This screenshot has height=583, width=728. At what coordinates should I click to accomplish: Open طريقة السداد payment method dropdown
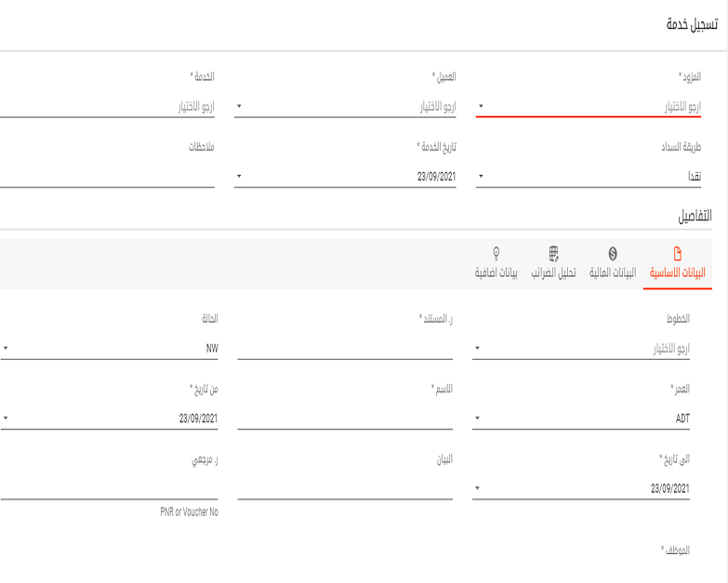(595, 176)
